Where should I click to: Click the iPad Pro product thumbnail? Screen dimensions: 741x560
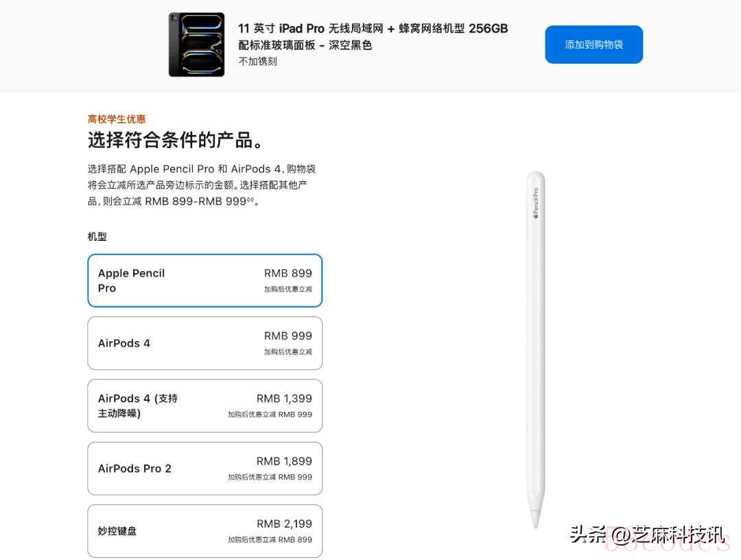click(x=197, y=45)
